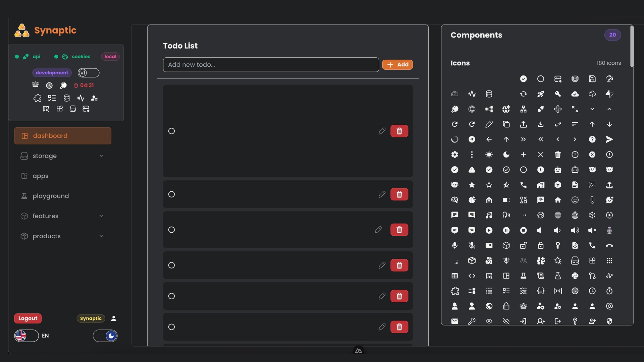The height and width of the screenshot is (362, 644).
Task: Expand the storage menu chevron
Action: 101,156
